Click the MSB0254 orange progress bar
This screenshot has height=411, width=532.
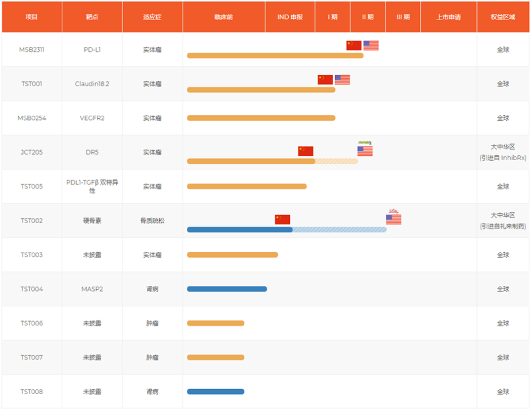tap(261, 118)
